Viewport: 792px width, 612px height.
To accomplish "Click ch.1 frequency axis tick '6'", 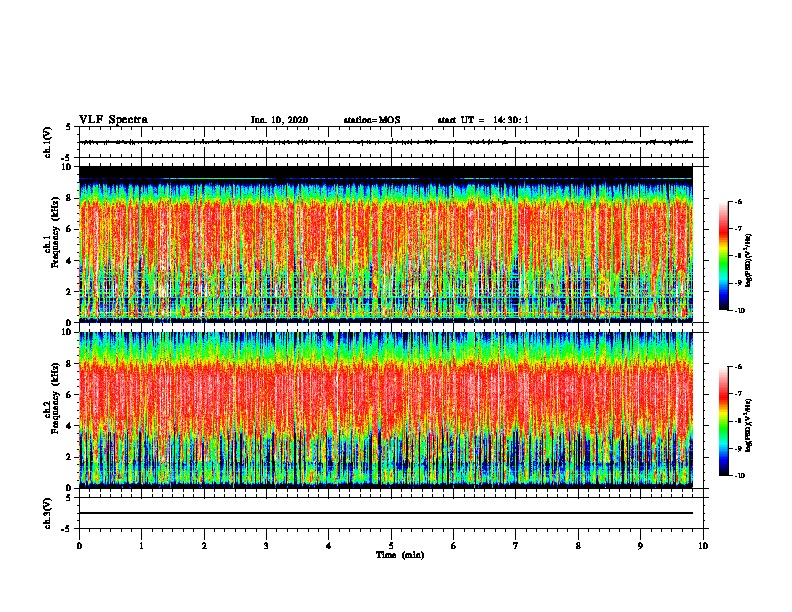I will [x=70, y=229].
